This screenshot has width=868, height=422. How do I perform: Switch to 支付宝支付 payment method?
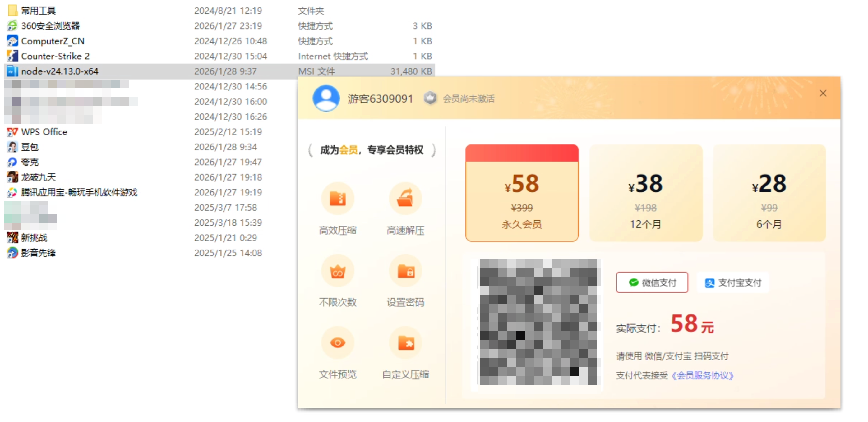pyautogui.click(x=732, y=282)
